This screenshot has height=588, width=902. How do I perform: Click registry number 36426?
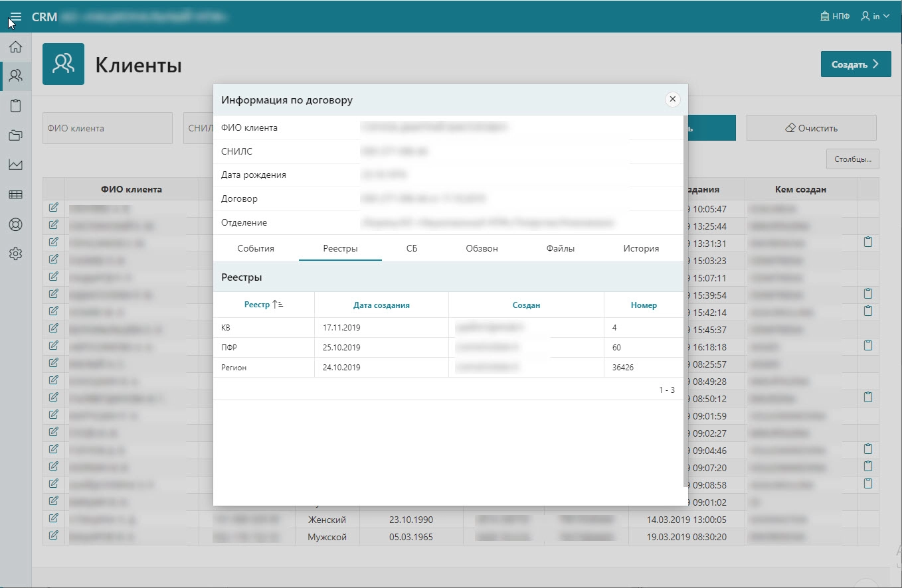624,368
